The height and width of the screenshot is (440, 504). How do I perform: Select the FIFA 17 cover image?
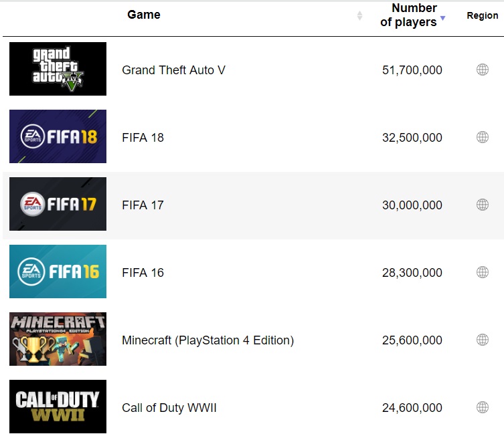click(58, 204)
